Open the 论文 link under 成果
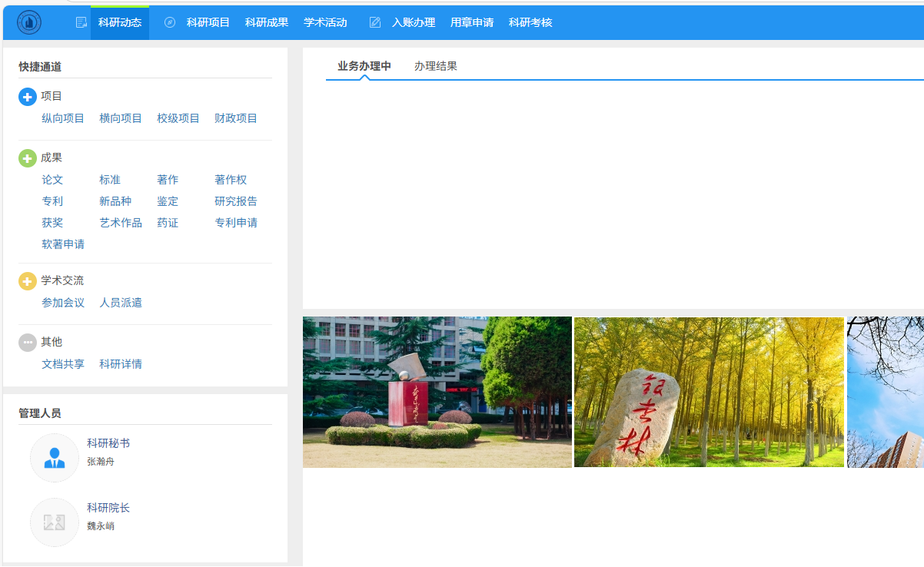Image resolution: width=924 pixels, height=567 pixels. [x=52, y=180]
